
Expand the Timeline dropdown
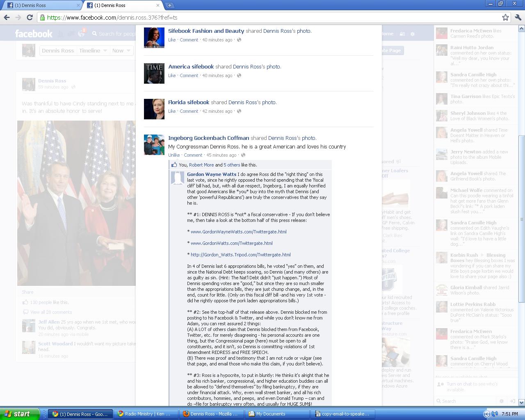(x=93, y=50)
